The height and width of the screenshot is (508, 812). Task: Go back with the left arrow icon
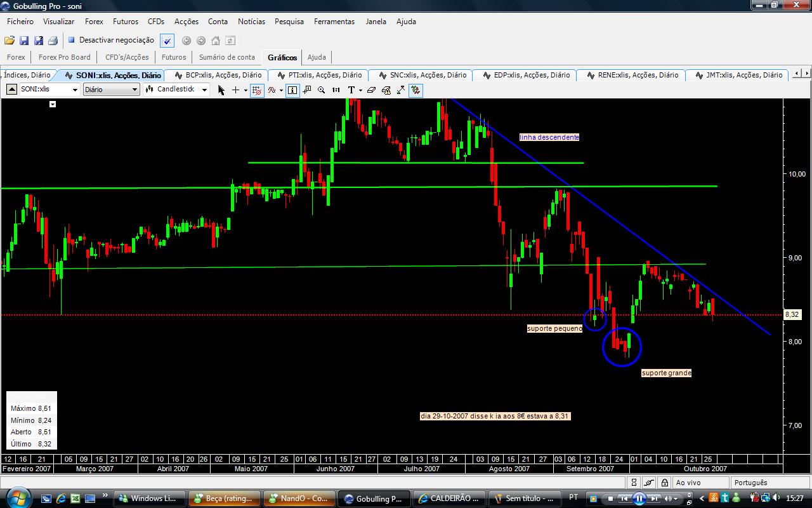tap(187, 41)
